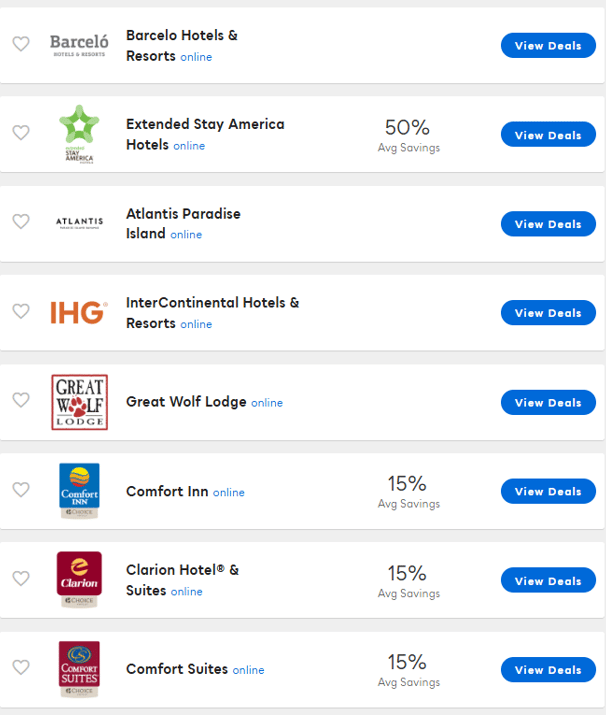Open the Comfort Suites store name link
Screen dimensions: 606x715
coord(177,669)
